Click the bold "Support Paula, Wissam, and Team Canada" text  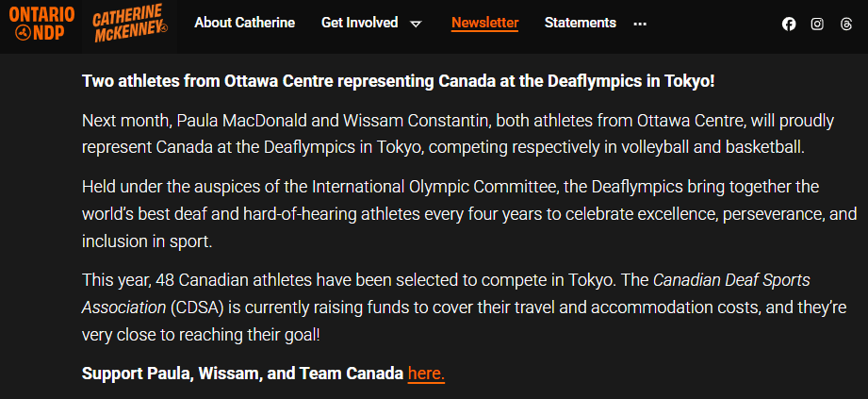242,374
